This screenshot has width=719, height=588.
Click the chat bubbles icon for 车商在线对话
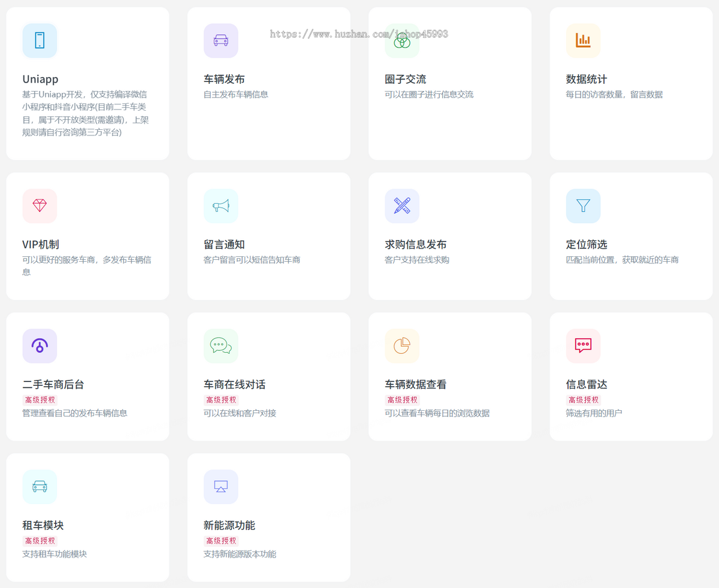(221, 346)
